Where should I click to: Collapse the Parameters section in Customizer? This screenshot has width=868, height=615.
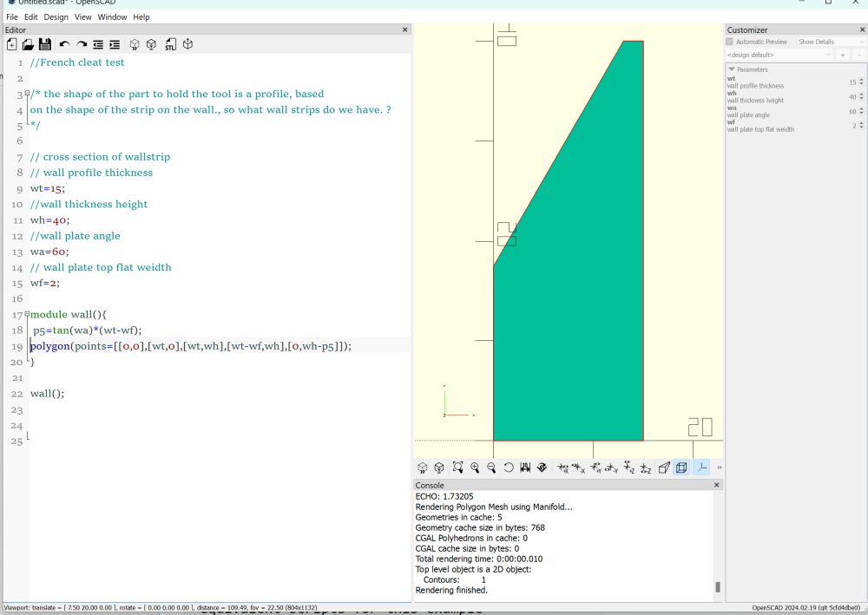coord(732,69)
